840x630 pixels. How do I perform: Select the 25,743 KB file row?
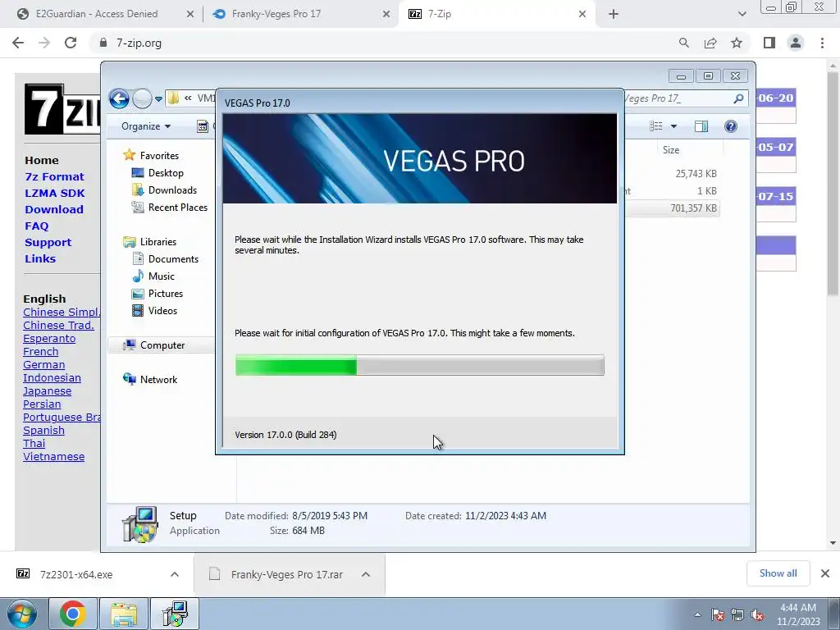coord(673,174)
